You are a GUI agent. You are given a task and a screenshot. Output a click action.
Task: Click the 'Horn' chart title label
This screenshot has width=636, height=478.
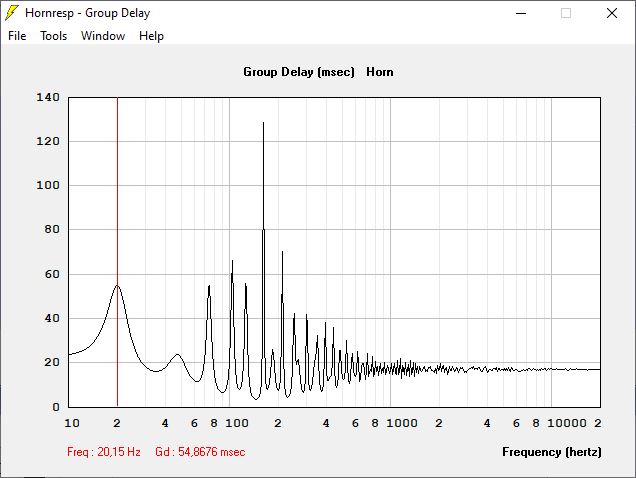(x=380, y=72)
